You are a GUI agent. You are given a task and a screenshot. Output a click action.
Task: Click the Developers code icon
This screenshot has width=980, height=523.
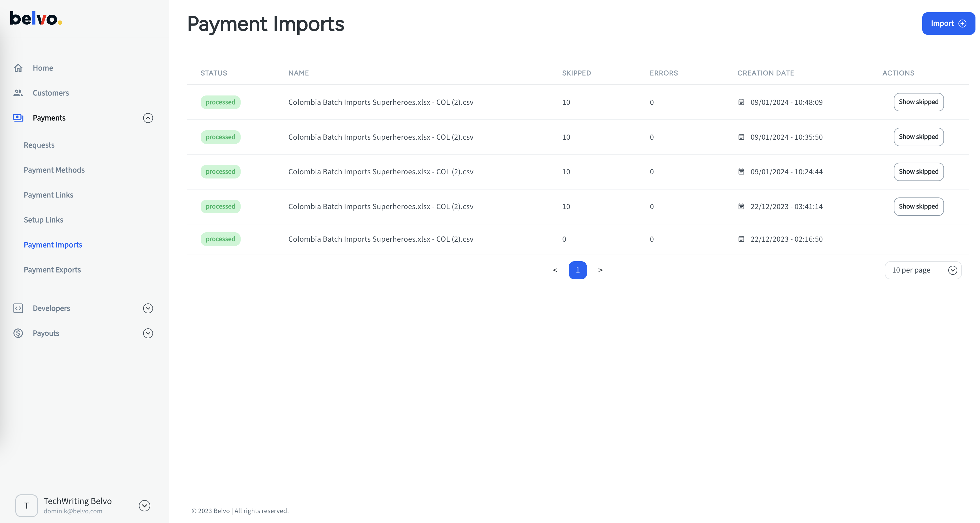tap(18, 308)
